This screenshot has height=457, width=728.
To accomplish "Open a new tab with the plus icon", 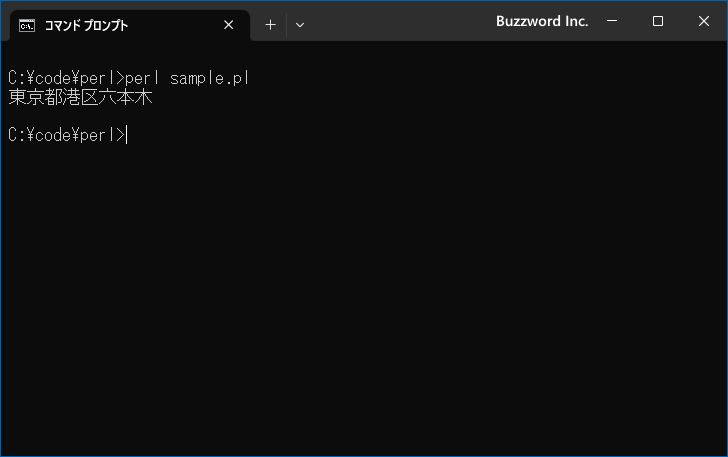I will tap(270, 25).
